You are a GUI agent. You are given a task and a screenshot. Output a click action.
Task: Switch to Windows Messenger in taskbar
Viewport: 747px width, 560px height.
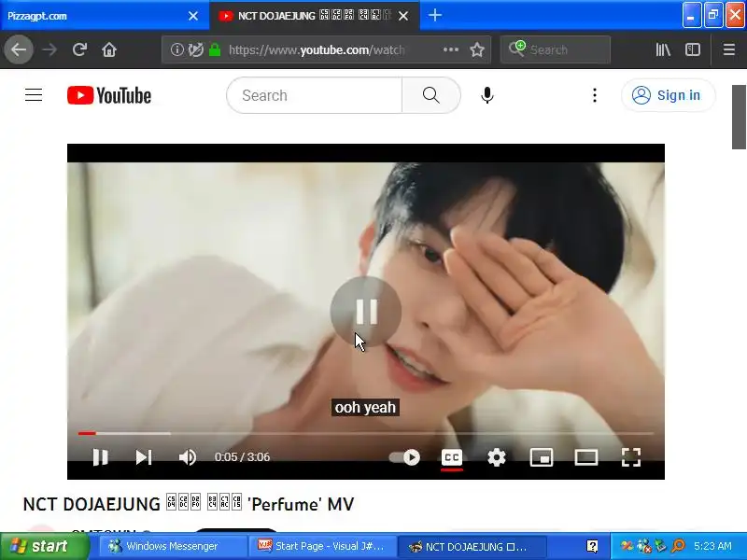(x=172, y=546)
